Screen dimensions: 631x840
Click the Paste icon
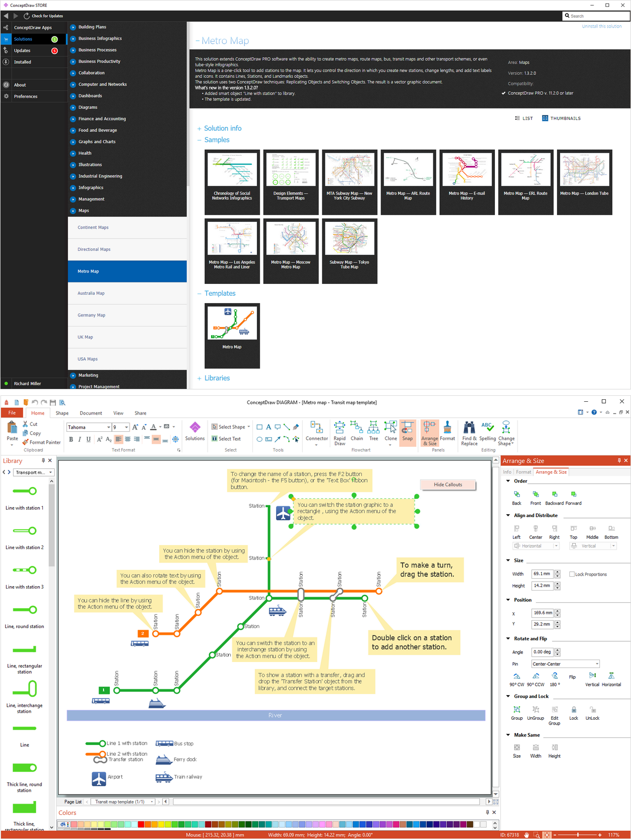click(x=12, y=427)
